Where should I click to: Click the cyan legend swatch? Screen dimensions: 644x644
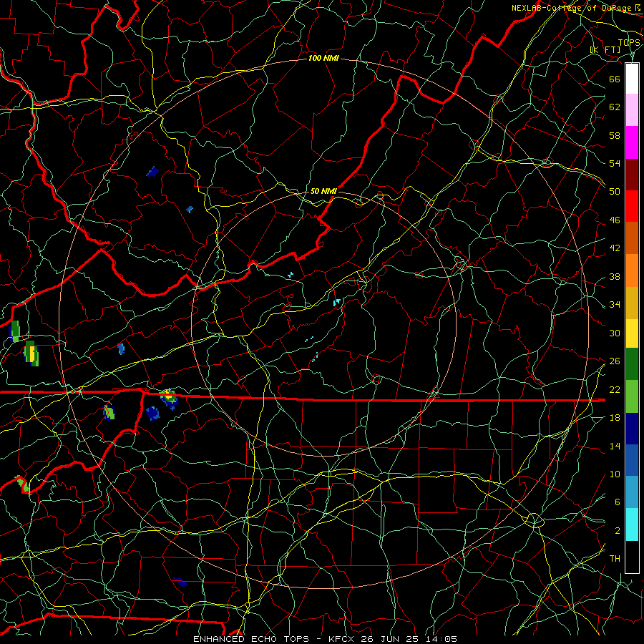tap(632, 525)
